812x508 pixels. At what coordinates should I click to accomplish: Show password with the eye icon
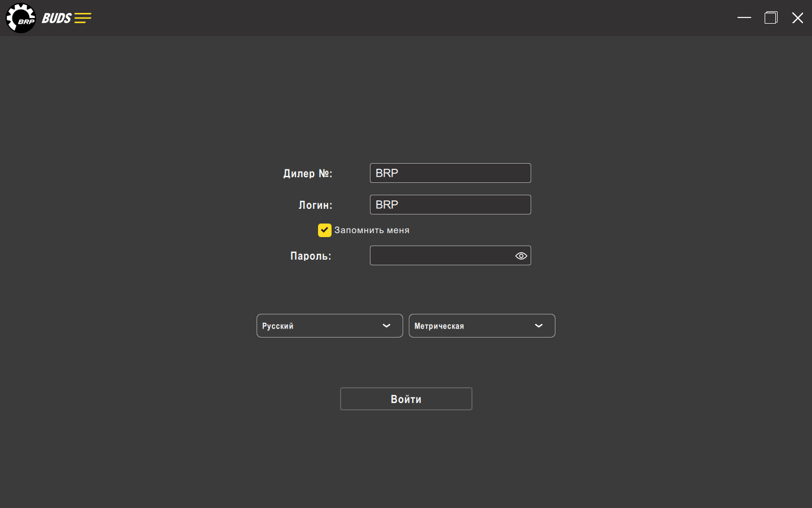pyautogui.click(x=521, y=256)
